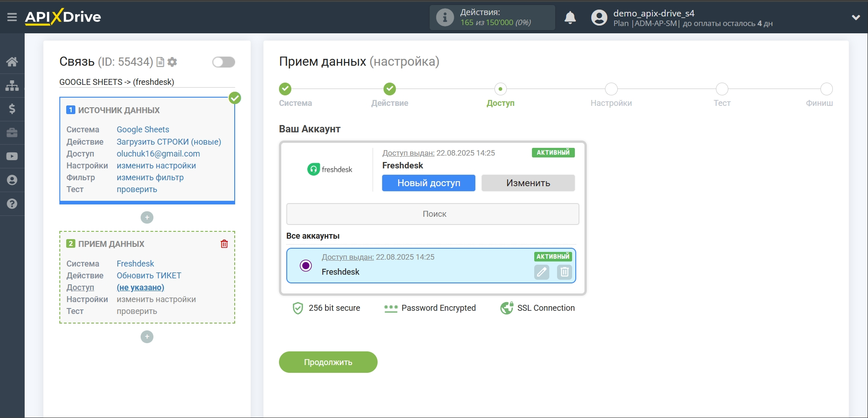
Task: Go to Финиш step
Action: coord(826,89)
